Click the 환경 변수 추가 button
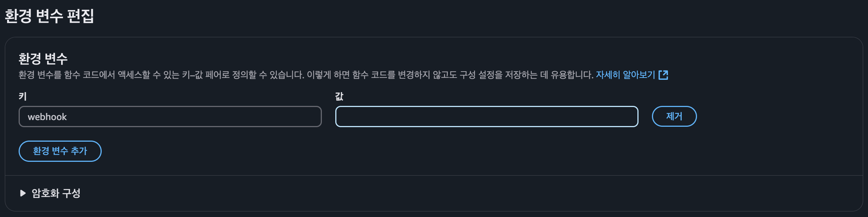The width and height of the screenshot is (868, 217). point(60,151)
